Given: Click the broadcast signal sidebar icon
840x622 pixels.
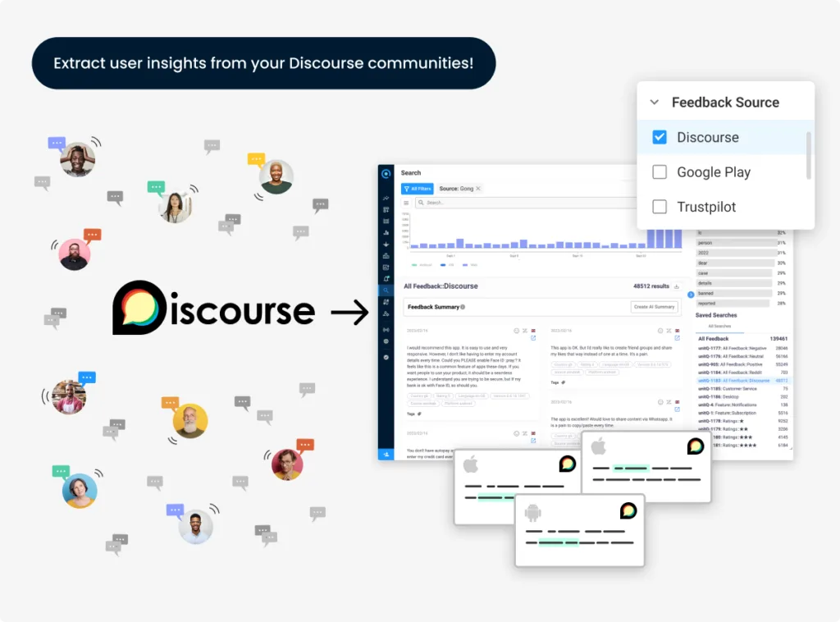Looking at the screenshot, I should 386,330.
